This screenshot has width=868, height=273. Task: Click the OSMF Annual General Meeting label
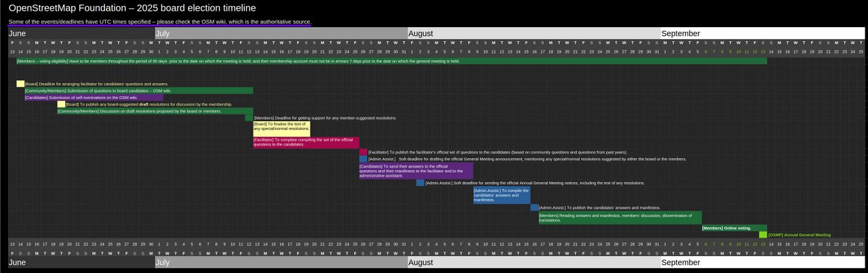(799, 235)
